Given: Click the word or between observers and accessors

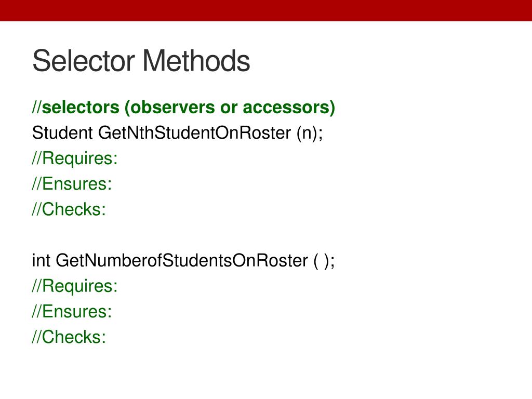Looking at the screenshot, I should click(229, 108).
